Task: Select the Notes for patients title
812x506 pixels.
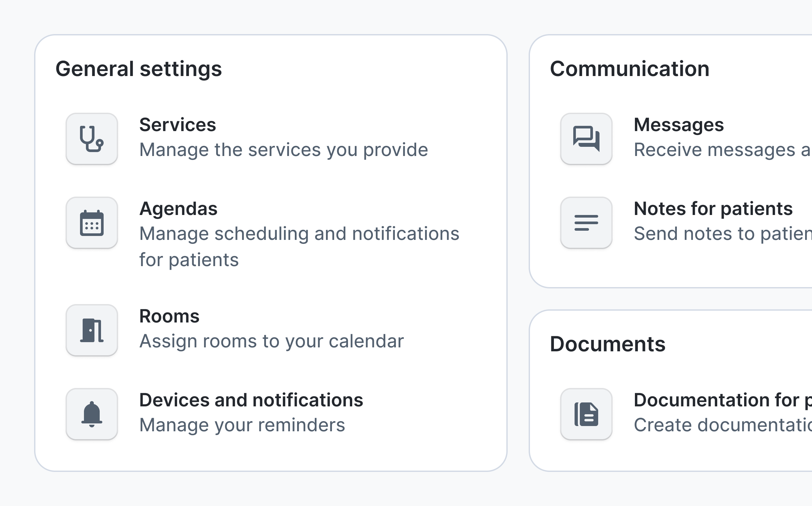Action: [x=713, y=209]
